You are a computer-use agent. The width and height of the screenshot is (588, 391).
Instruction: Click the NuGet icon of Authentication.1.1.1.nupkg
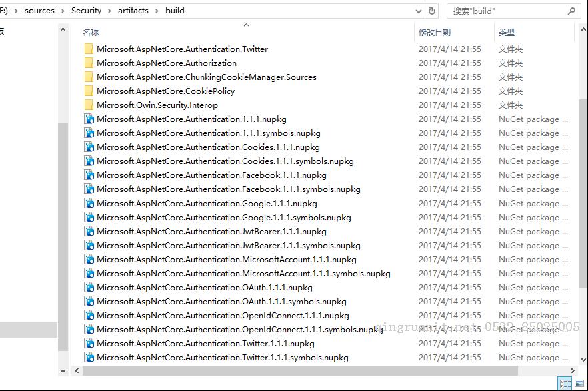click(x=89, y=119)
